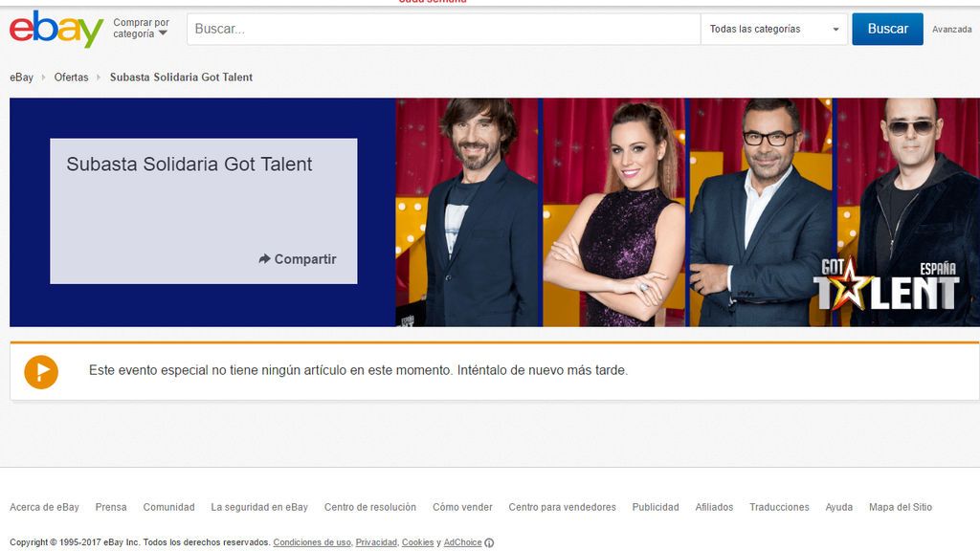Click the no-items notice message text
980x551 pixels.
click(358, 370)
